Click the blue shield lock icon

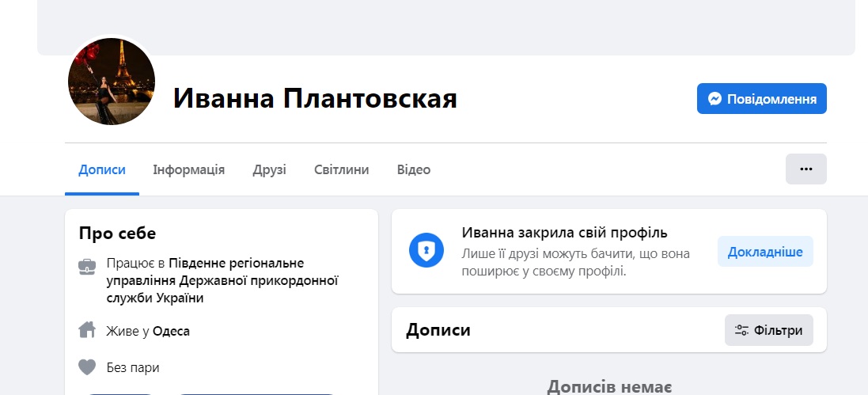point(426,251)
